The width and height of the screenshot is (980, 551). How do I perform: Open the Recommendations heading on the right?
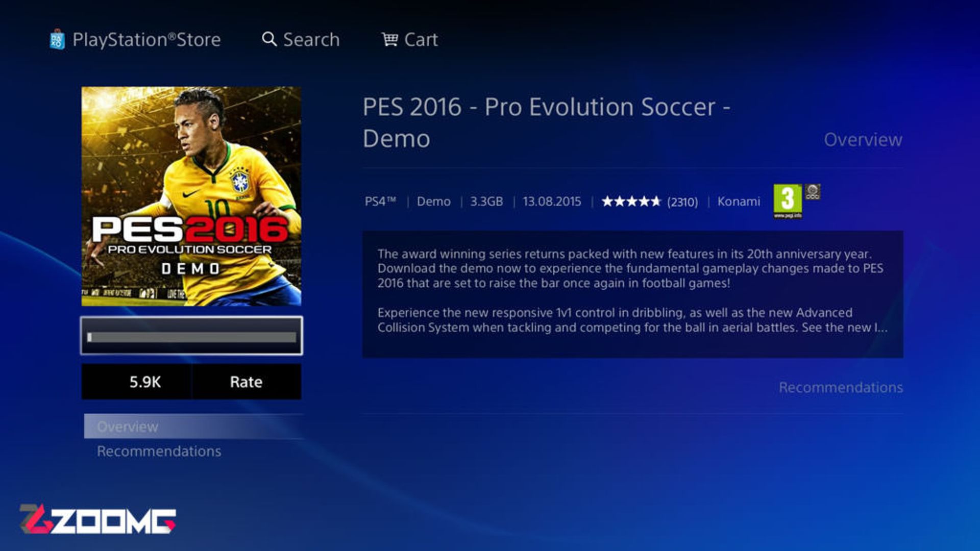point(841,387)
